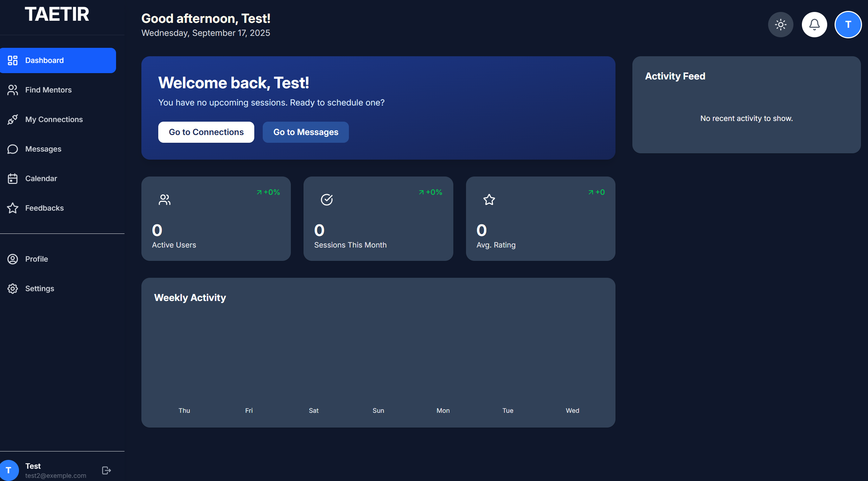Select the Feedbacks star icon
This screenshot has width=868, height=481.
tap(13, 208)
